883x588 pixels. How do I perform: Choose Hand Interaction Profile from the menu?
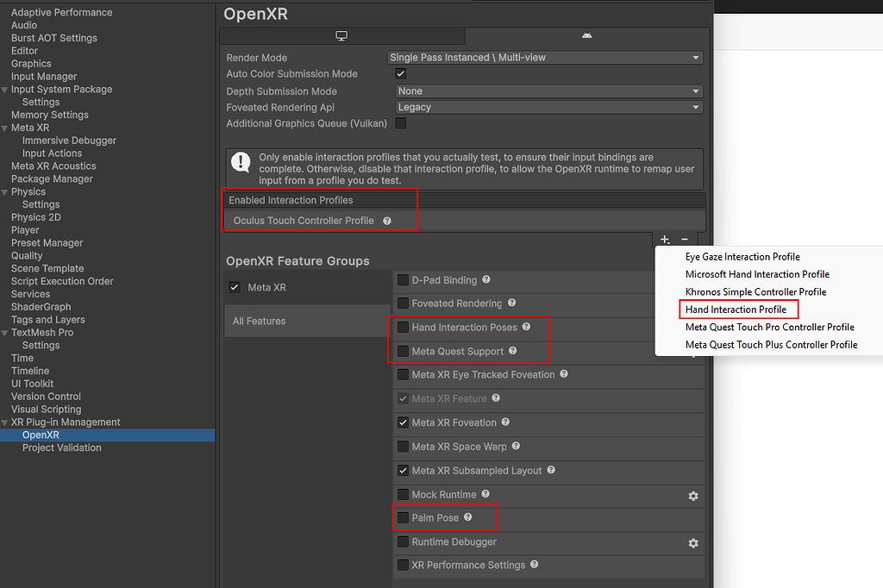point(736,310)
